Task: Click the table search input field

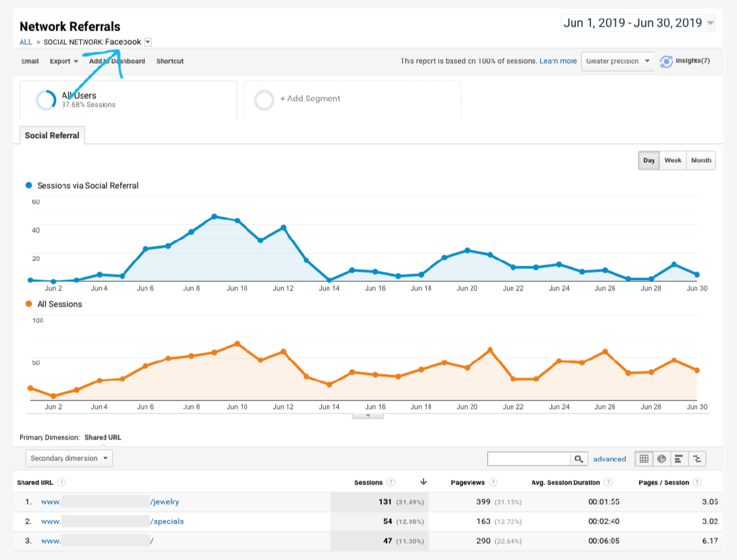Action: pos(529,459)
